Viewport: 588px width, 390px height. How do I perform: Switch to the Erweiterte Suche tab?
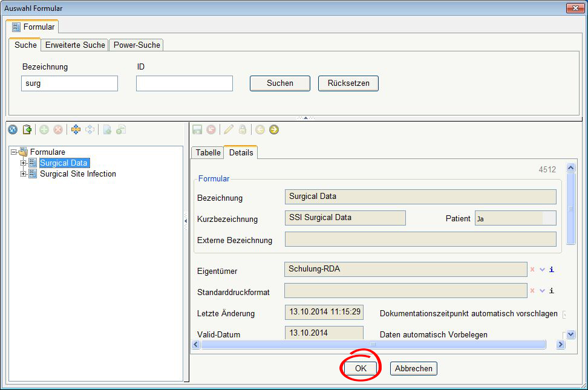pos(75,45)
